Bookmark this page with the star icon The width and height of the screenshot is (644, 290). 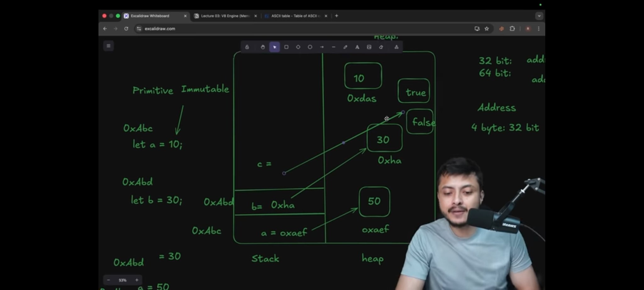click(487, 29)
